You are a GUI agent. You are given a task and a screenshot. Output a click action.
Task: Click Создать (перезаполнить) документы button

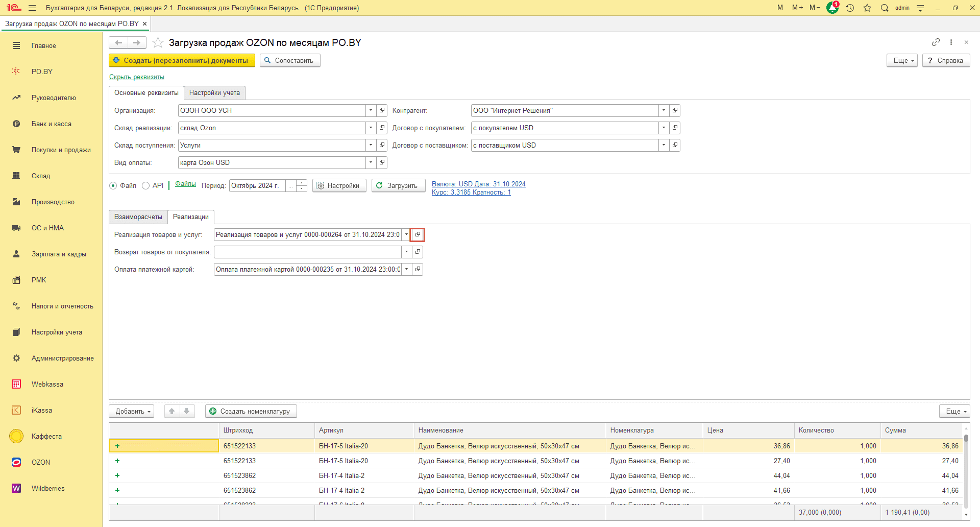[182, 60]
